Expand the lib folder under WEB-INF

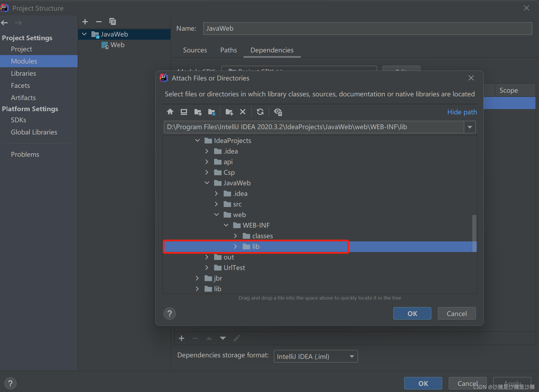coord(235,246)
